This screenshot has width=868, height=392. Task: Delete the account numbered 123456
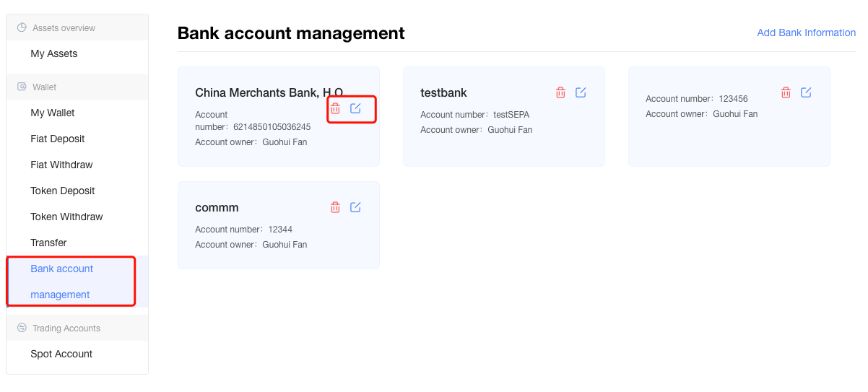(786, 92)
